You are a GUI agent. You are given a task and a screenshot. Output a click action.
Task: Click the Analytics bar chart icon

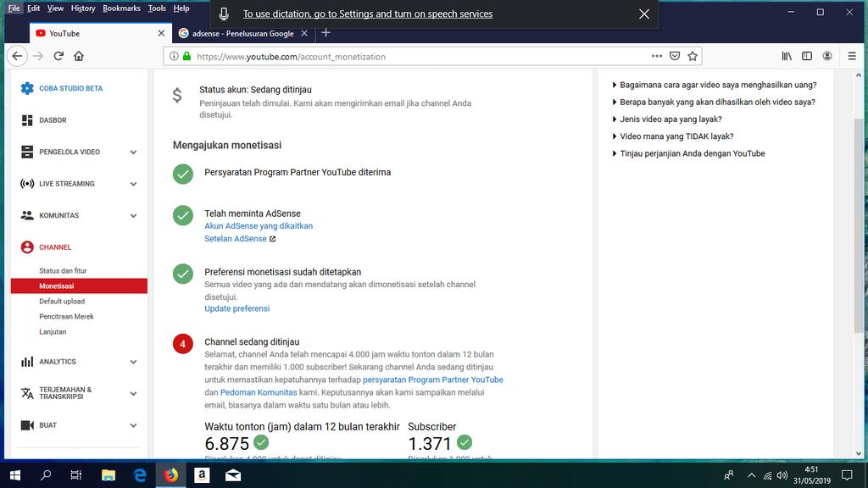(26, 362)
